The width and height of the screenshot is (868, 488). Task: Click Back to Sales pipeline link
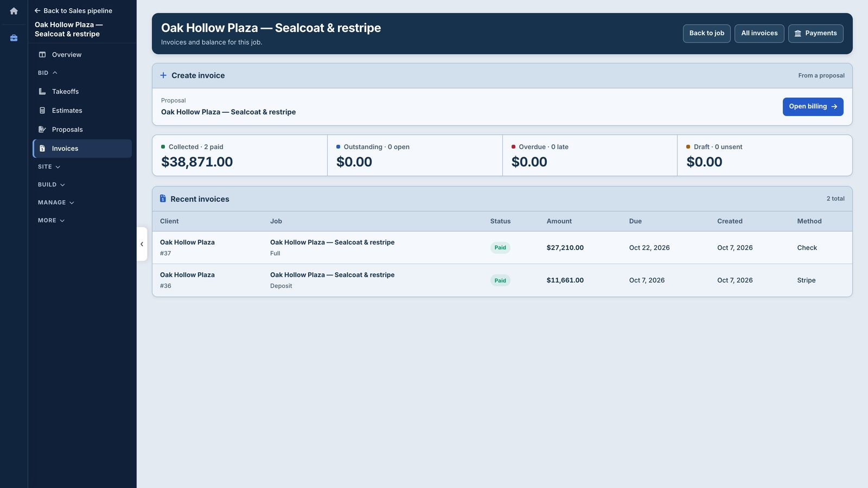[73, 11]
